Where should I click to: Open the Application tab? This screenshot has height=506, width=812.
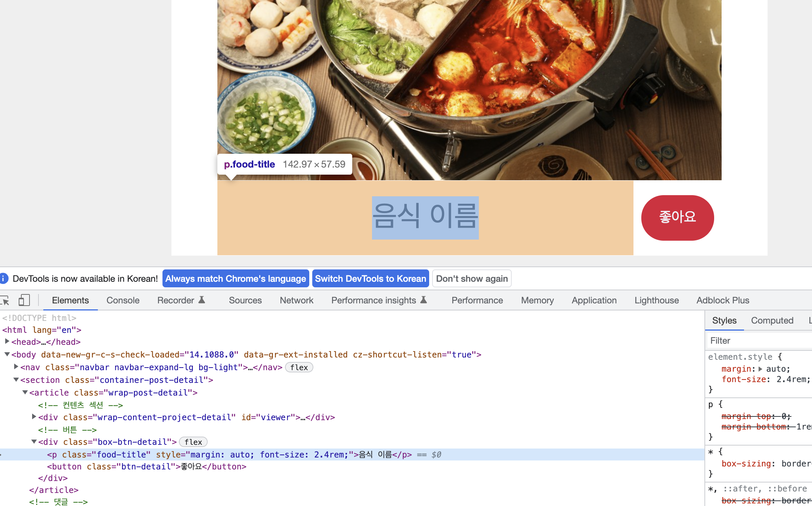click(594, 300)
